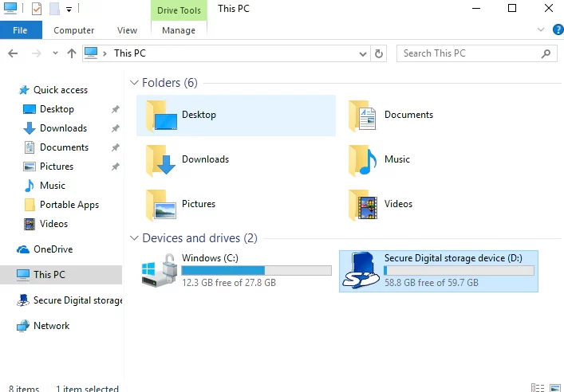Go up one level arrow
Image resolution: width=564 pixels, height=392 pixels.
72,53
